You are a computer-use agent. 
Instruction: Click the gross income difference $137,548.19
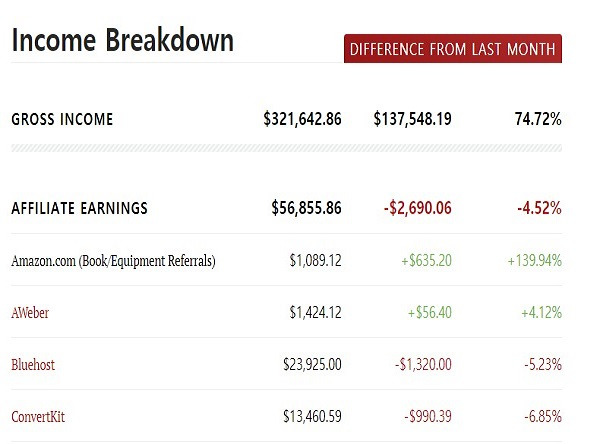412,119
